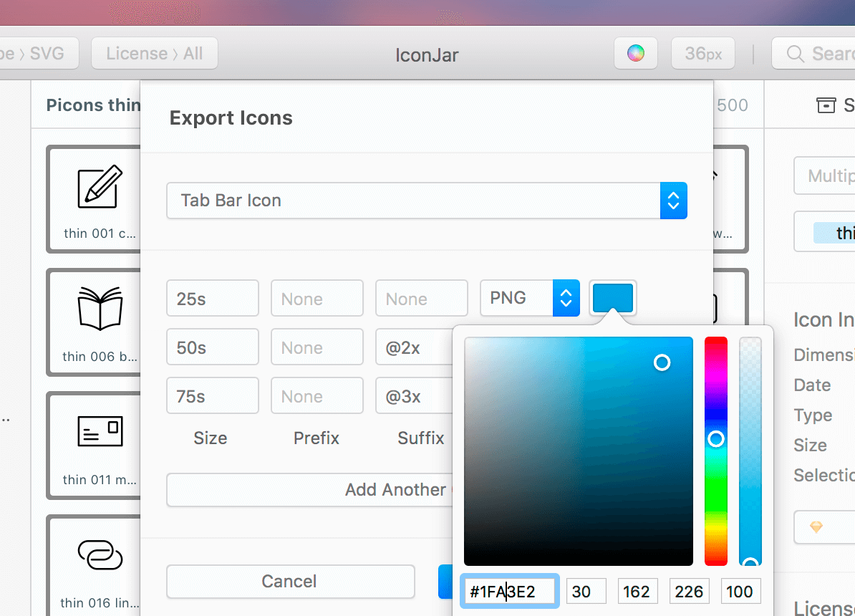Click the prefix field in the 75s row

coord(317,395)
